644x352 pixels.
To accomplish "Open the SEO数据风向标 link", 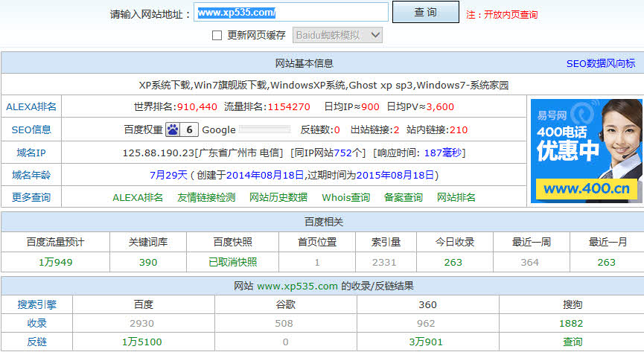I will click(x=600, y=63).
